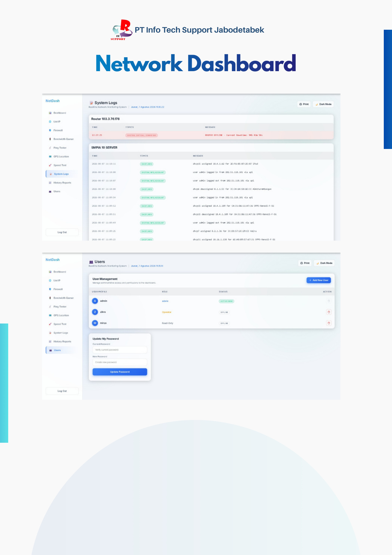Click the User Management heading
This screenshot has width=392, height=555.
point(105,279)
